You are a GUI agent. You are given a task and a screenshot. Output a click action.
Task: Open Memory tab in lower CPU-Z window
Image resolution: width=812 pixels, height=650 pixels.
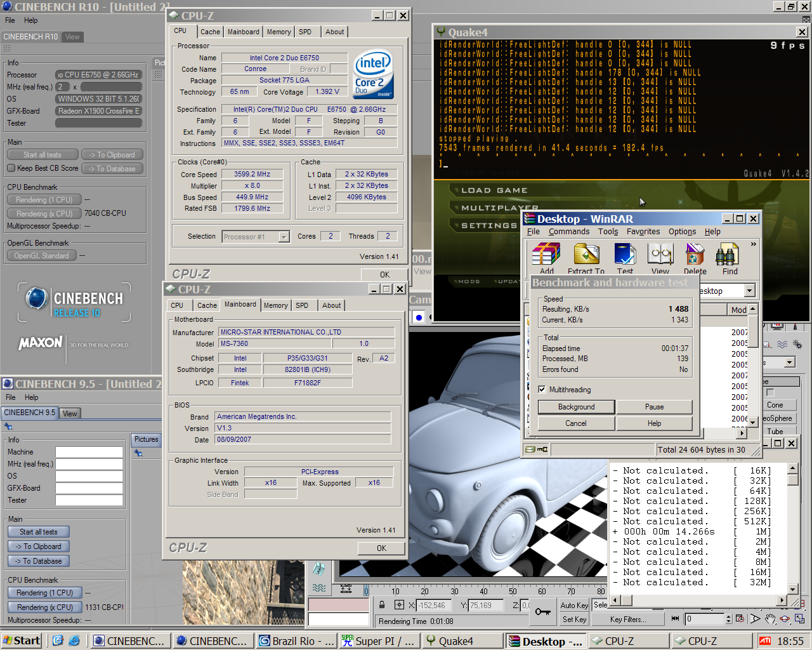pyautogui.click(x=275, y=305)
